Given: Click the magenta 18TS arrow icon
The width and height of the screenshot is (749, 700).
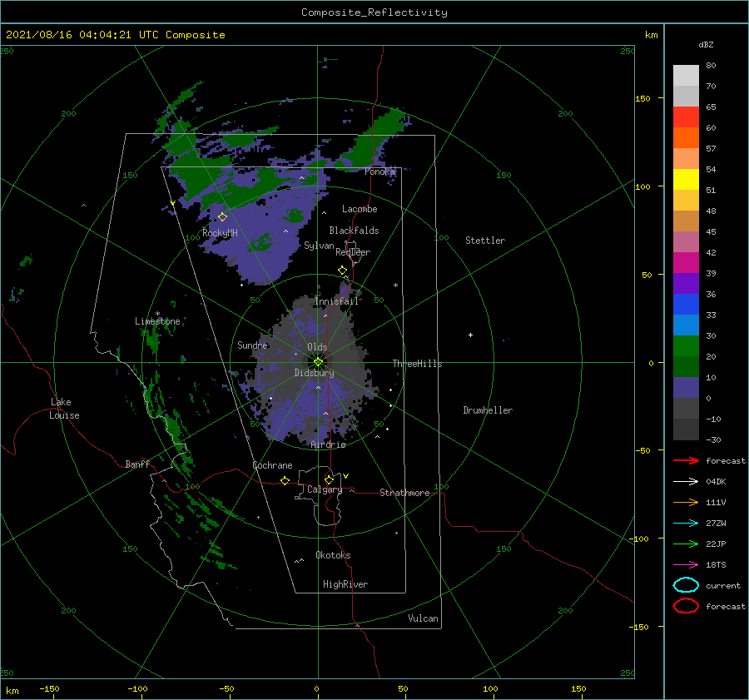Looking at the screenshot, I should point(686,565).
